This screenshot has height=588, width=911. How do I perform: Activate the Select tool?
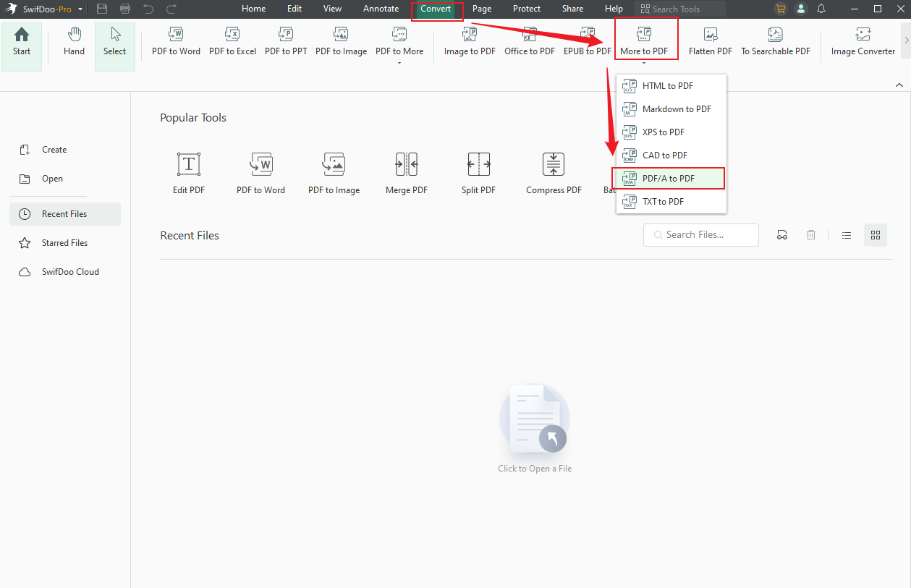[x=114, y=41]
